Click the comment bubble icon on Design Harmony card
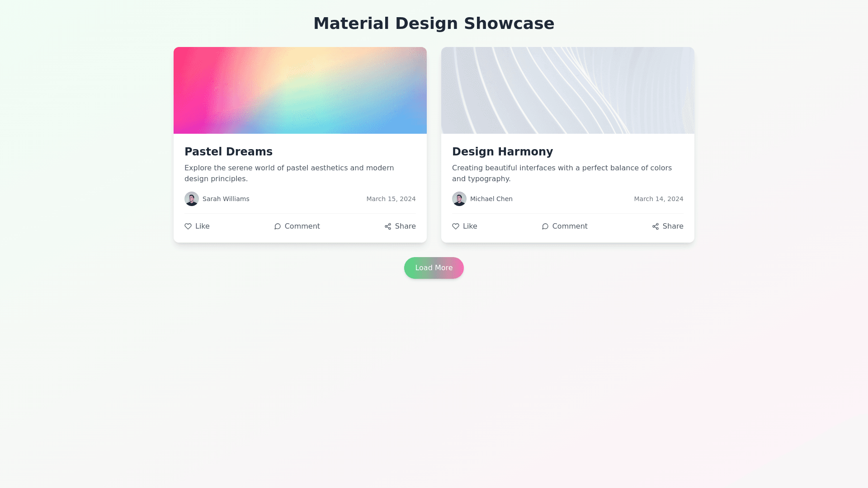Viewport: 868px width, 488px height. tap(545, 226)
